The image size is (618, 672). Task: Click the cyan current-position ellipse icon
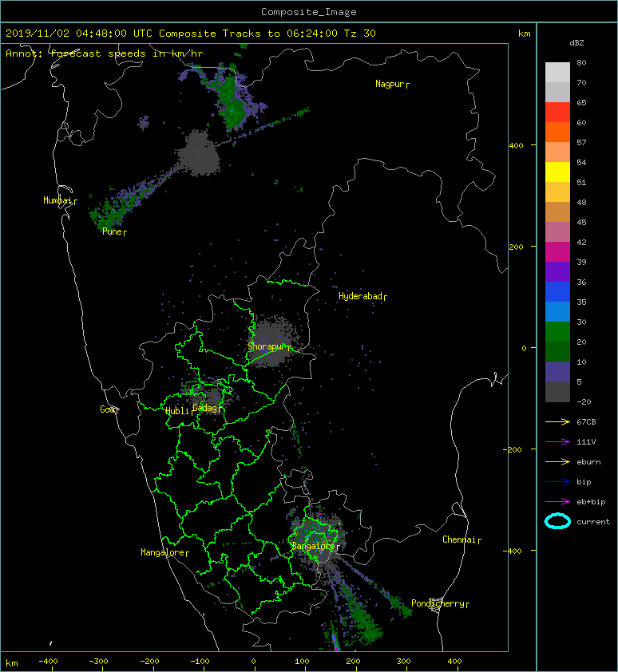(x=557, y=521)
